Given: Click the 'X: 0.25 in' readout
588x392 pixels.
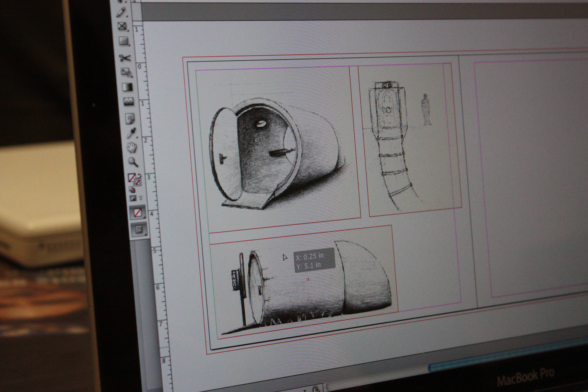Looking at the screenshot, I should pos(310,257).
